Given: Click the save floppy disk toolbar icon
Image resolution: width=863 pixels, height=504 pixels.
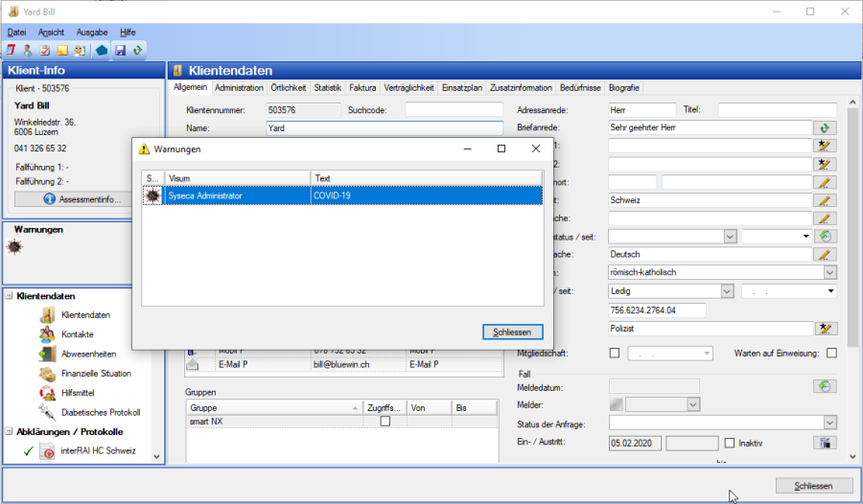Looking at the screenshot, I should [121, 50].
